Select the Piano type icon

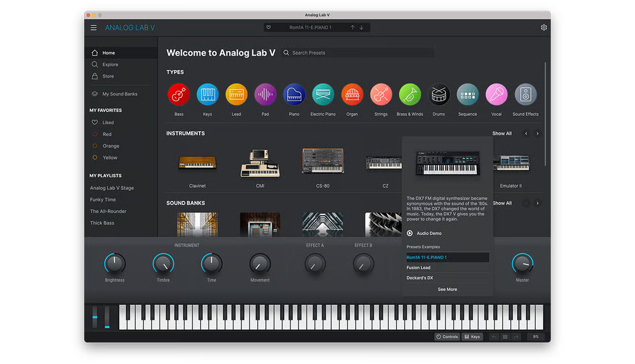(294, 95)
